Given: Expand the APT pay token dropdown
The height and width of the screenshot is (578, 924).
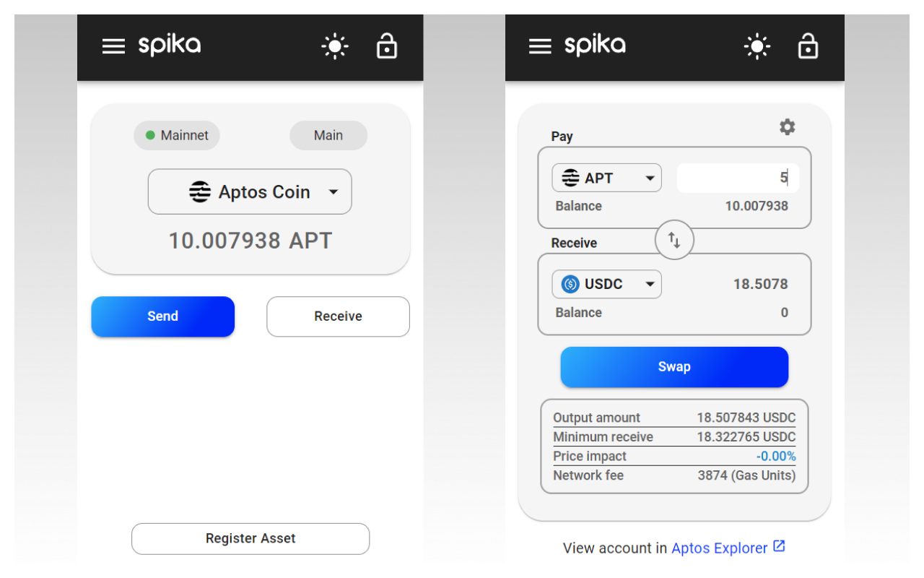Looking at the screenshot, I should click(649, 178).
